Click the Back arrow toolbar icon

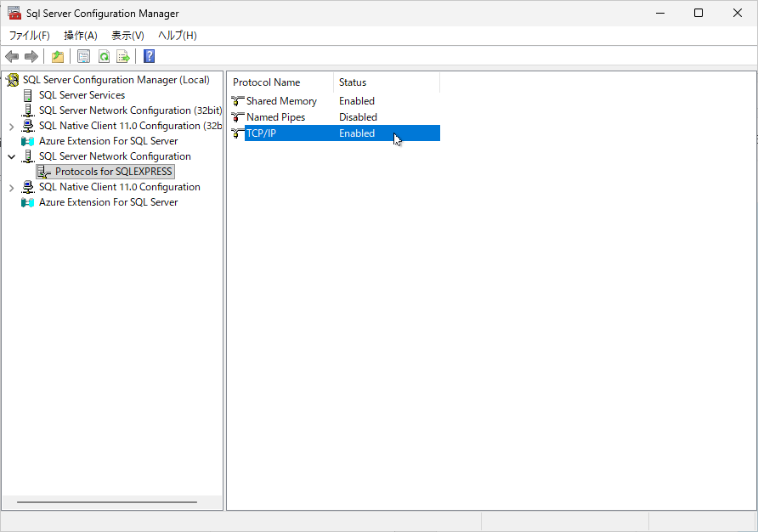click(x=12, y=57)
